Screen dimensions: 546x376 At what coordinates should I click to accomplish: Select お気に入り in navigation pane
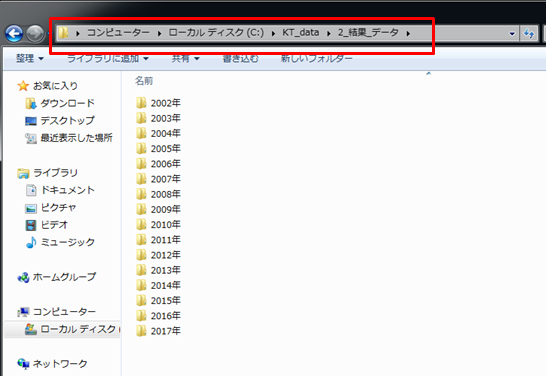click(55, 86)
